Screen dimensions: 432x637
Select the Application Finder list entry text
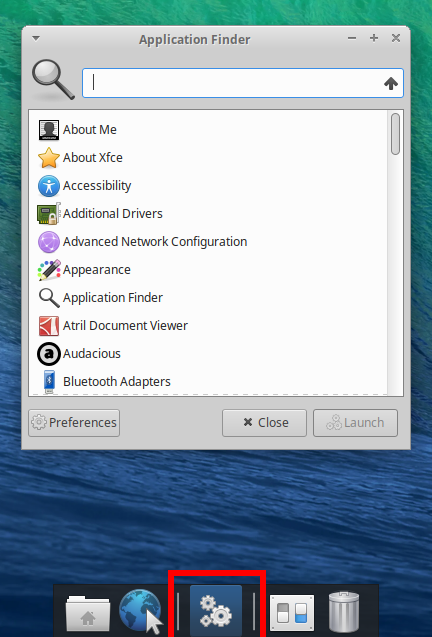click(x=113, y=298)
